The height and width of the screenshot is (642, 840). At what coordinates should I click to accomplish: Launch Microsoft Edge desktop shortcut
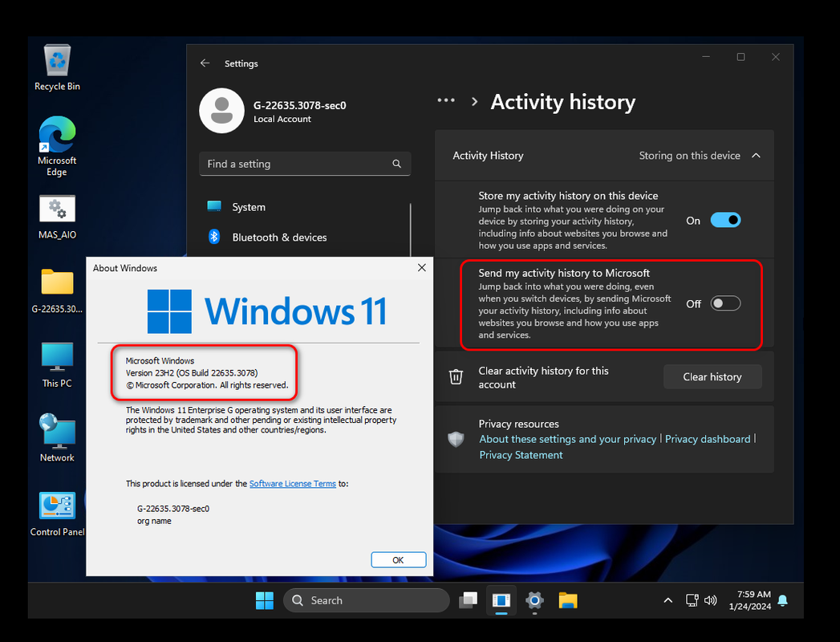click(57, 146)
